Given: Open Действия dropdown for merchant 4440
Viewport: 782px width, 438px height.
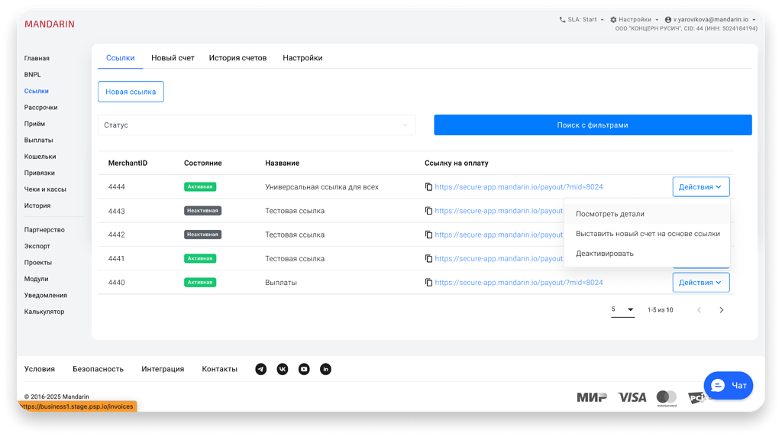Looking at the screenshot, I should click(701, 282).
